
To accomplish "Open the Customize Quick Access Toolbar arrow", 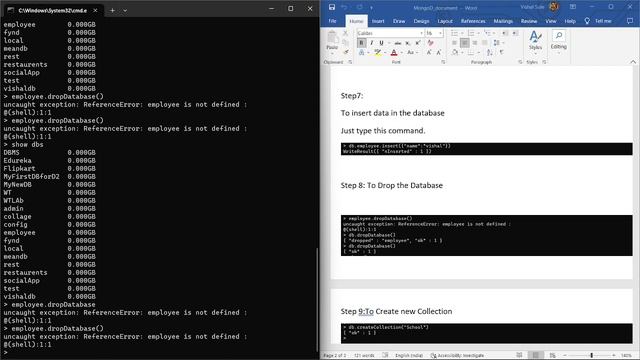I will [x=371, y=8].
